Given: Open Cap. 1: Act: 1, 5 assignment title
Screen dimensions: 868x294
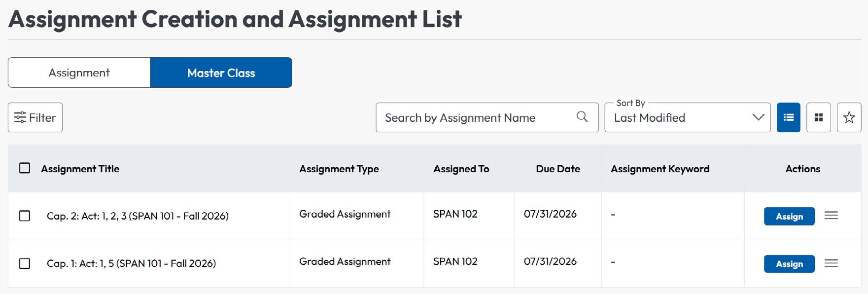Looking at the screenshot, I should (131, 263).
